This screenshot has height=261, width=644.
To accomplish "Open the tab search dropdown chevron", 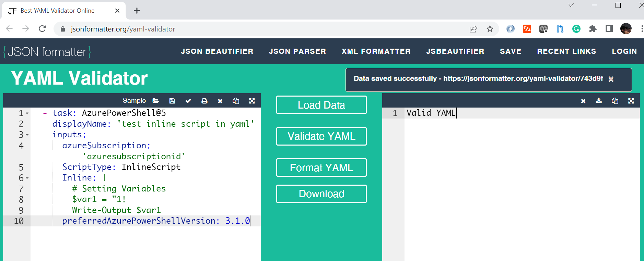I will (x=571, y=5).
